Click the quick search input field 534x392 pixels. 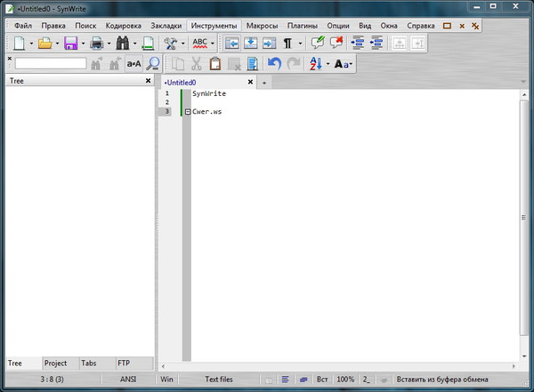[x=50, y=63]
